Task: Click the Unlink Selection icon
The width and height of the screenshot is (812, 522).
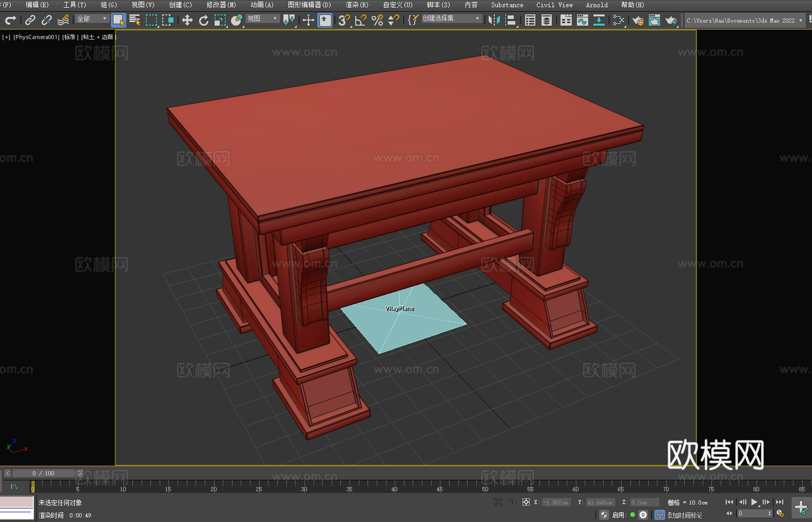Action: tap(47, 21)
